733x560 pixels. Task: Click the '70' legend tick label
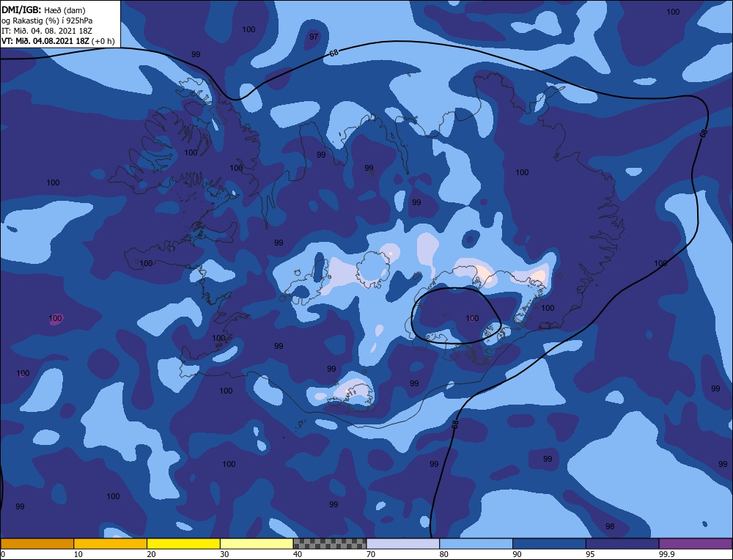pyautogui.click(x=371, y=554)
